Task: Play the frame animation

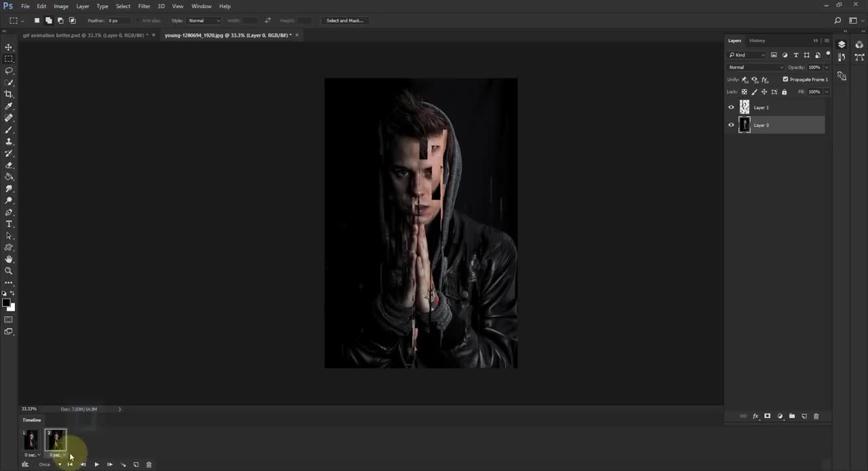Action: 96,465
